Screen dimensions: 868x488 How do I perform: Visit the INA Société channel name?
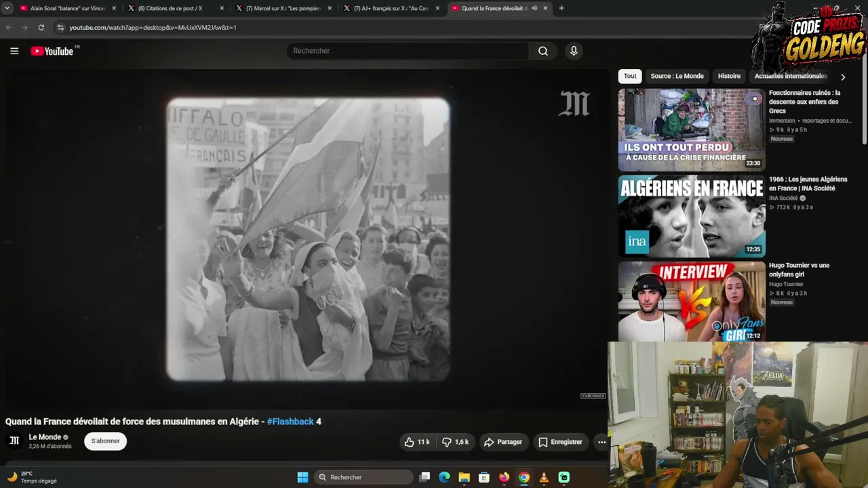(x=783, y=199)
